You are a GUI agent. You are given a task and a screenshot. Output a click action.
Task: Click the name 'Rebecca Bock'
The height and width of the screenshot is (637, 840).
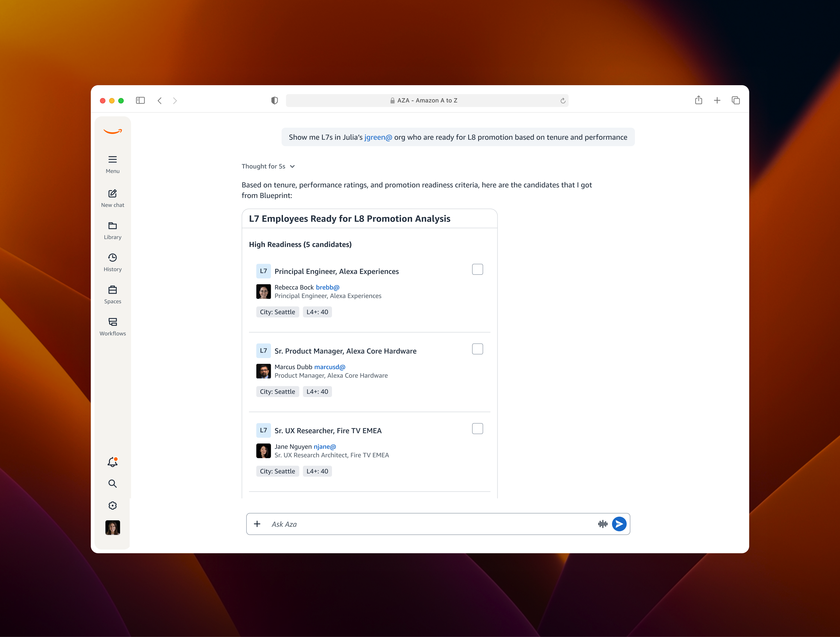[x=294, y=287]
